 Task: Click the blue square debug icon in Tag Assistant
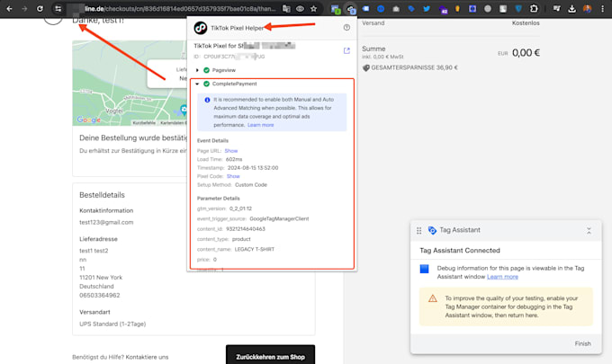[x=424, y=269]
